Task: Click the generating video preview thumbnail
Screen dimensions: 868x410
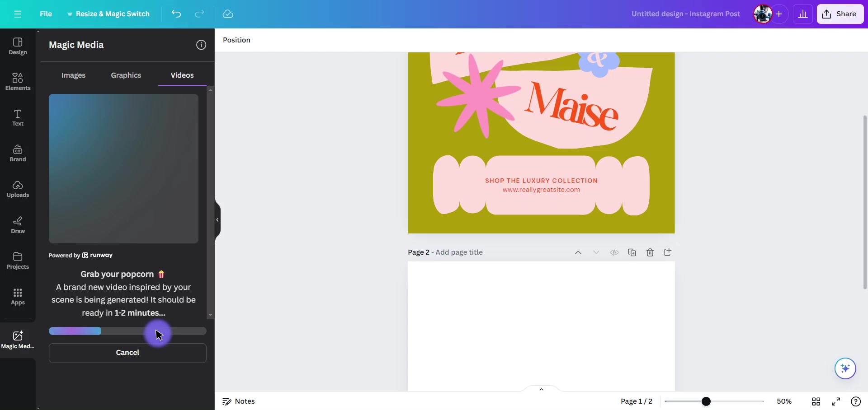Action: [x=123, y=168]
